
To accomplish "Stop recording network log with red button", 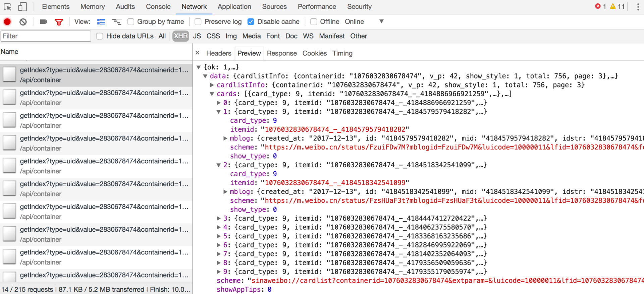I will pyautogui.click(x=7, y=22).
